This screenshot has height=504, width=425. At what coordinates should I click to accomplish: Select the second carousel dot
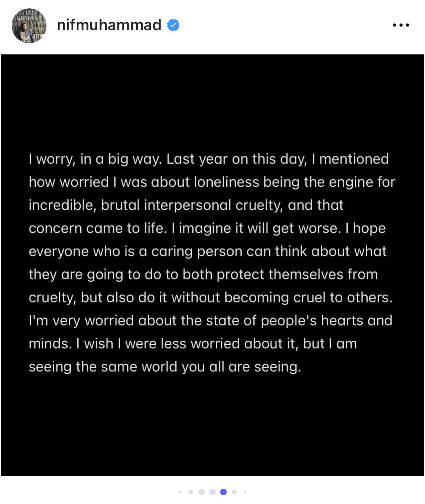(191, 492)
